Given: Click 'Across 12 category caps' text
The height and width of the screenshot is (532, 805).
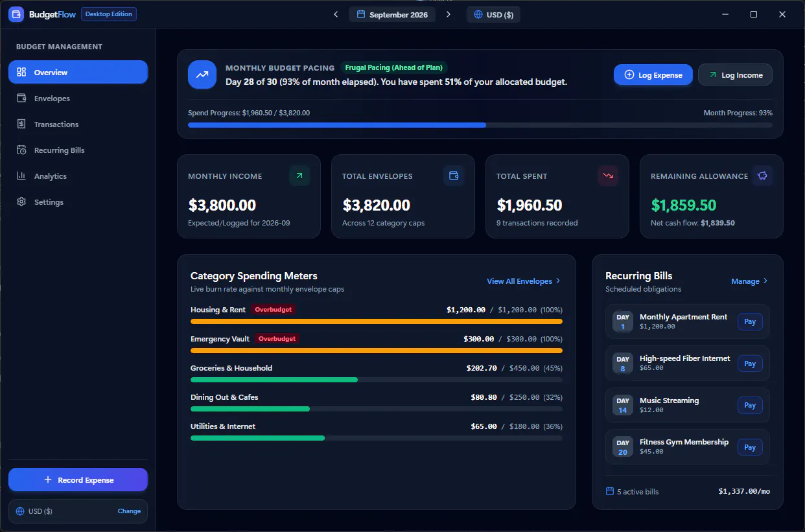Looking at the screenshot, I should click(x=383, y=223).
